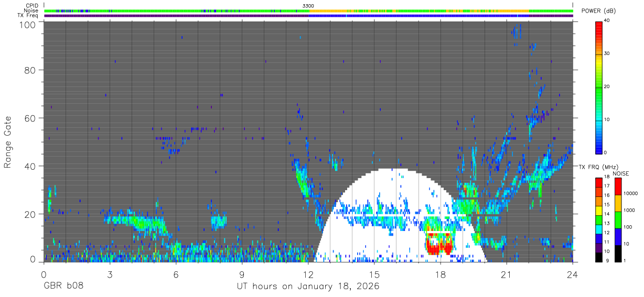The image size is (644, 297).
Task: Click the 16 label on TX frequency scale
Action: click(607, 196)
